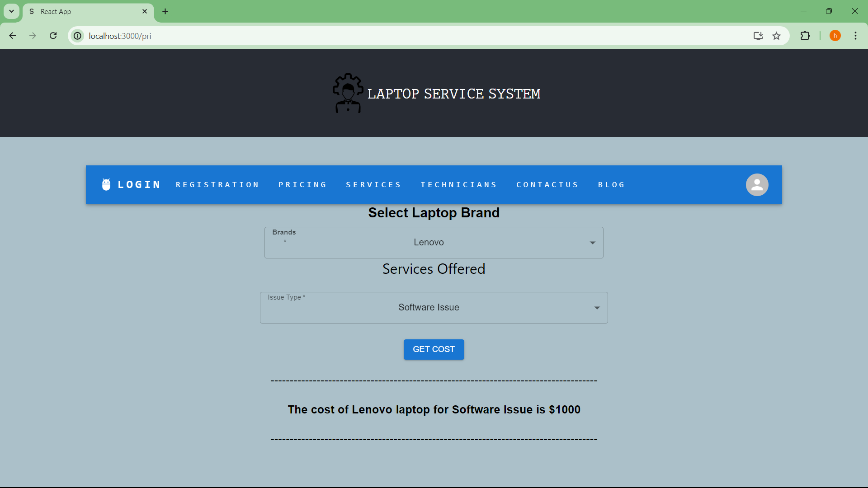This screenshot has height=488, width=868.
Task: Open the tab search chevron dropdown
Action: click(11, 11)
